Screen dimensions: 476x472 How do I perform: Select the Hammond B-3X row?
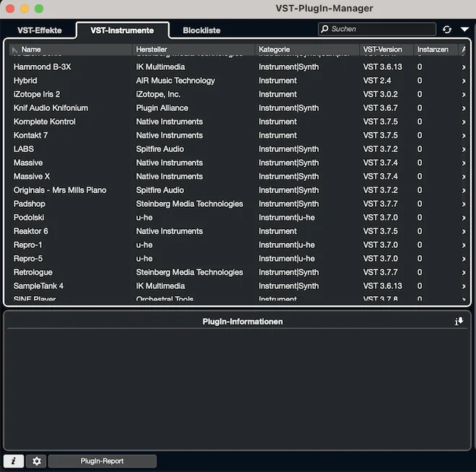[x=237, y=67]
